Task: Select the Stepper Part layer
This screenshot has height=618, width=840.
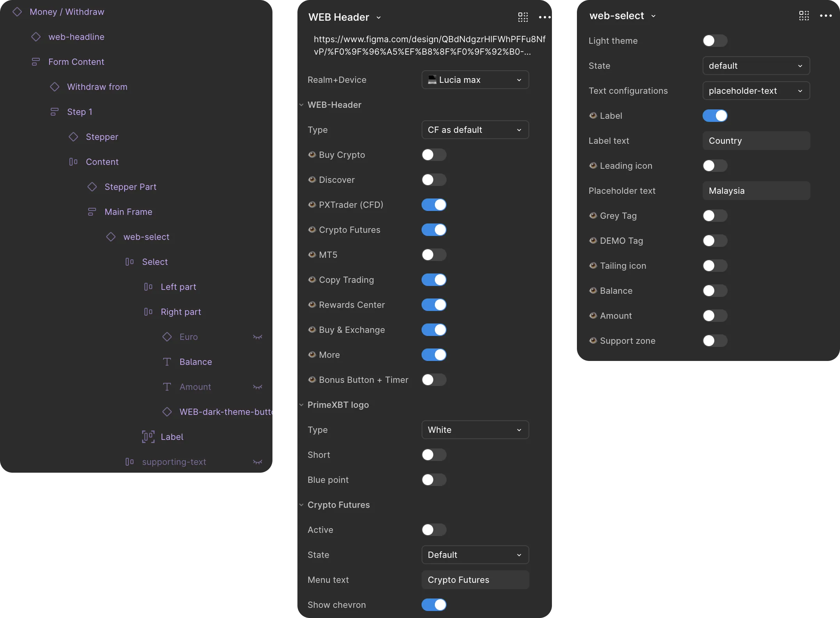Action: [x=130, y=187]
